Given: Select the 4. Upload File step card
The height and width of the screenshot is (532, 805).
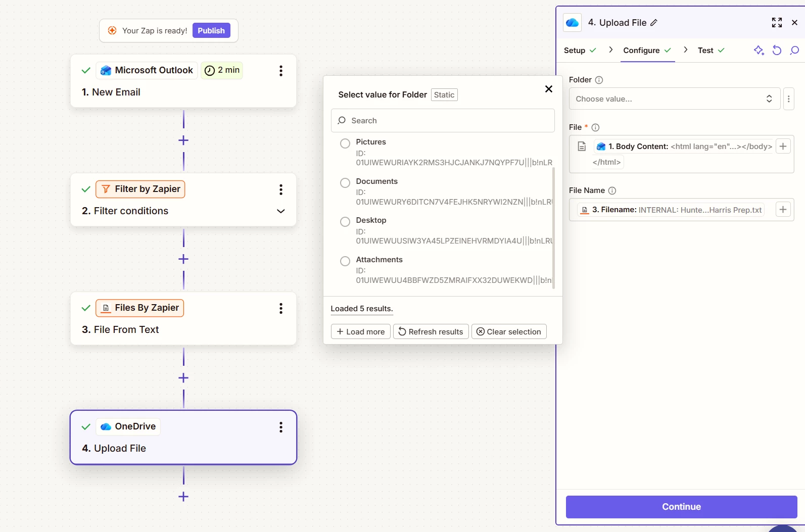Looking at the screenshot, I should coord(183,438).
